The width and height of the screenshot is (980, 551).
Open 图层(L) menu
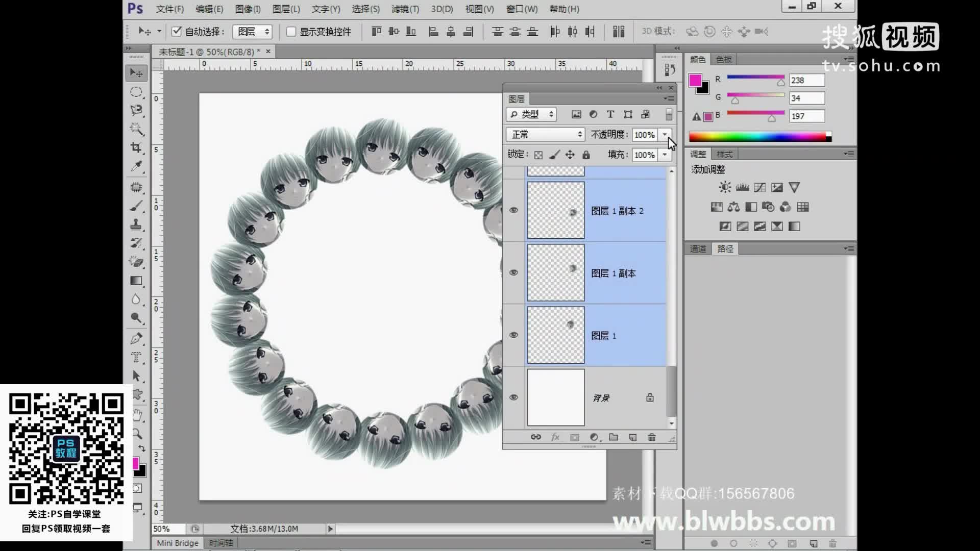[286, 9]
